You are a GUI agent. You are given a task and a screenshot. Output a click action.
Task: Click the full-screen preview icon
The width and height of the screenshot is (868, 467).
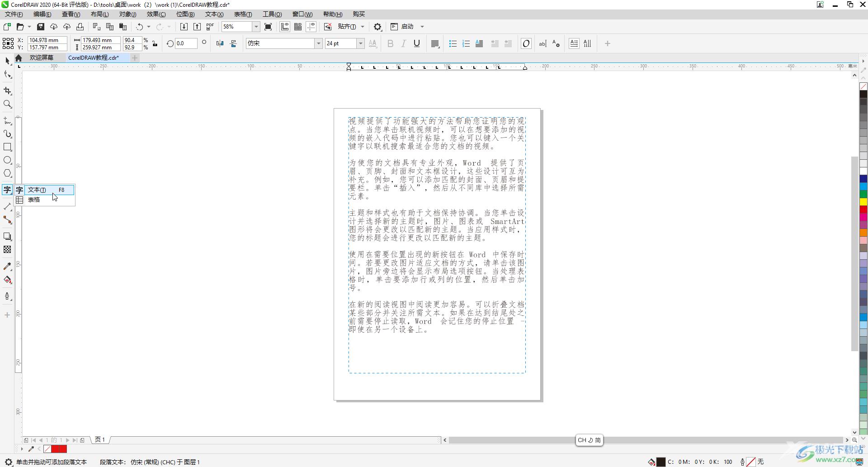268,27
